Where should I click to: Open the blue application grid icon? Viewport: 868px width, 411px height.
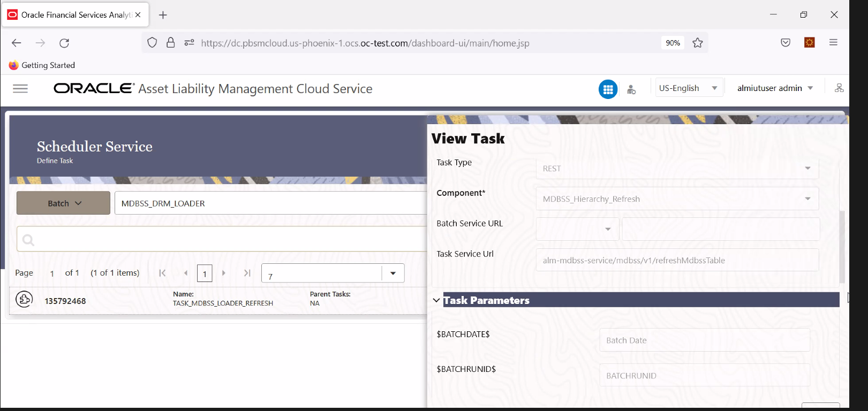point(608,89)
